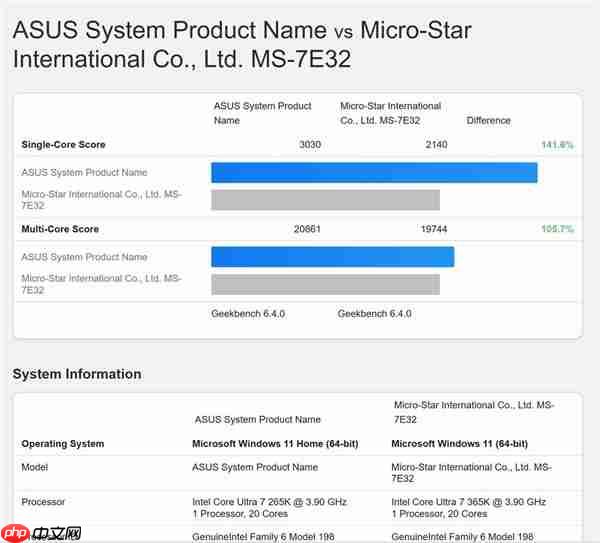Click the Intel Core Ultra 7 265K processor entry
Viewport: 600px width, 543px height.
[268, 501]
